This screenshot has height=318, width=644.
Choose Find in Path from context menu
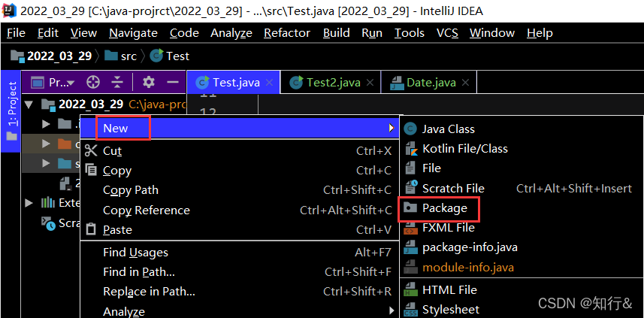point(240,272)
